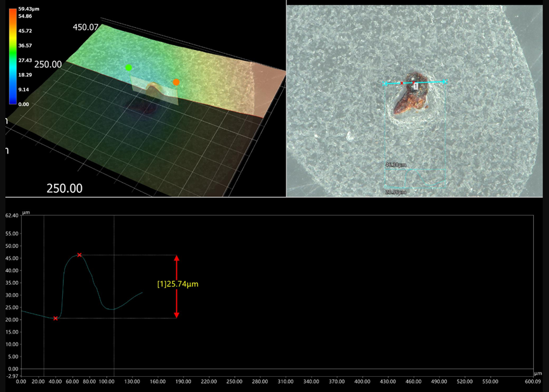Select the right vertical cursor line in the graph

pyautogui.click(x=114, y=296)
